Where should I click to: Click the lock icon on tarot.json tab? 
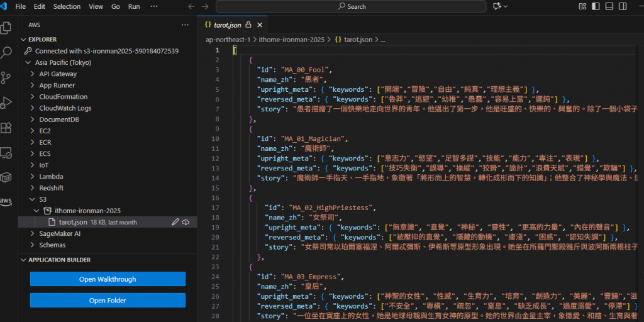point(248,25)
